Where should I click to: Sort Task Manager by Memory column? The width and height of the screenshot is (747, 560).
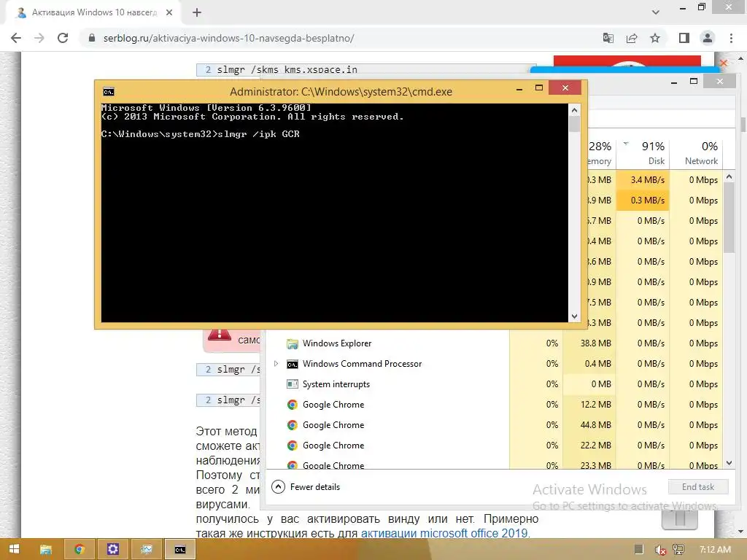601,152
